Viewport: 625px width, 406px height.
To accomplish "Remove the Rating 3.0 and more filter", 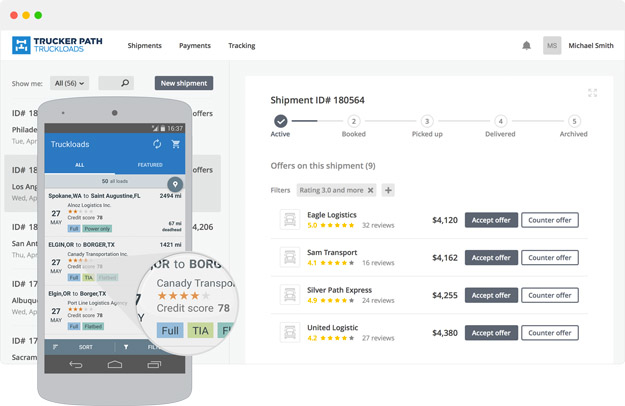I will 370,190.
